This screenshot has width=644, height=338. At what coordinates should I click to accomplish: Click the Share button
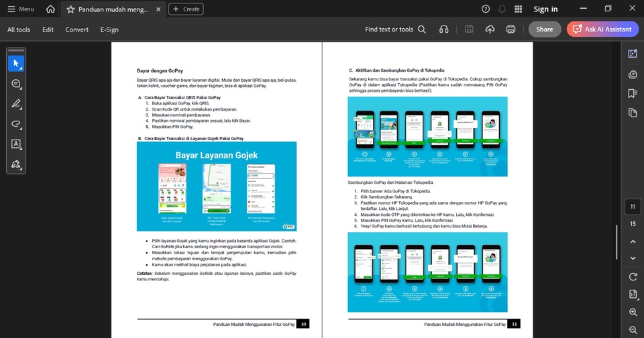pyautogui.click(x=544, y=30)
